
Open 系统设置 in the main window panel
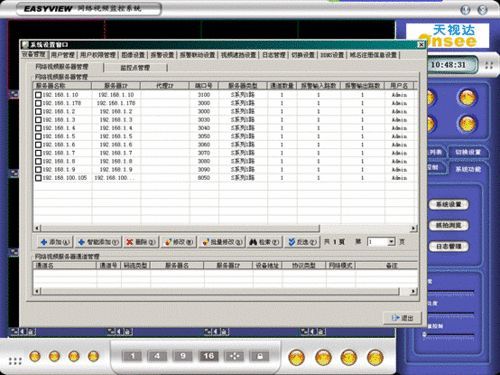coord(448,204)
